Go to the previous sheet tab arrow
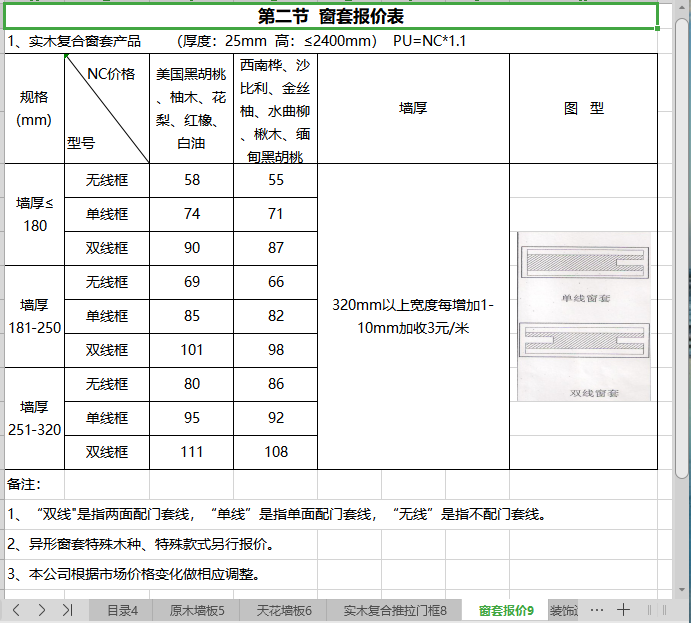This screenshot has width=691, height=623. pos(17,609)
